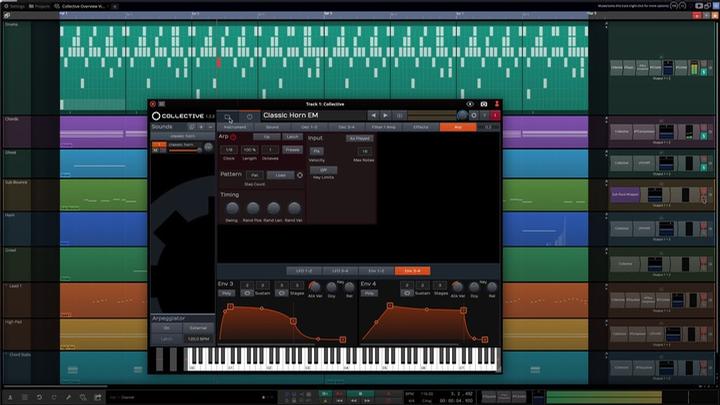The height and width of the screenshot is (405, 720).
Task: Go to next preset arrow
Action: 386,116
